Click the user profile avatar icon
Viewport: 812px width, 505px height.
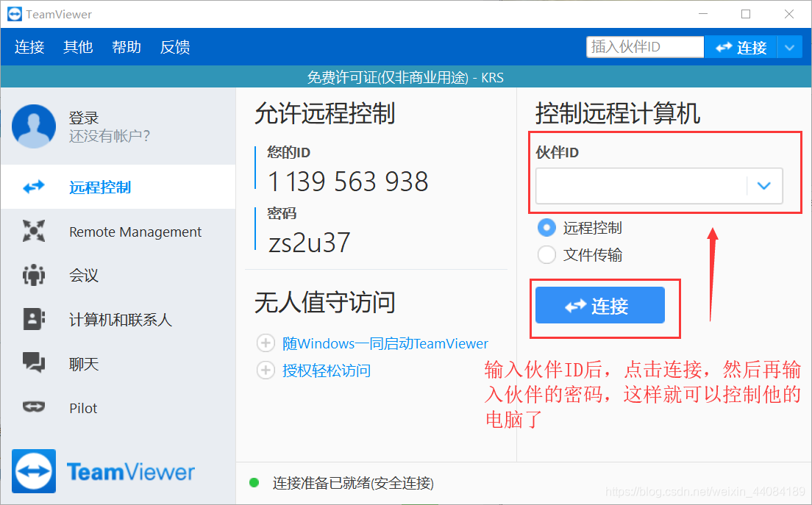[34, 126]
